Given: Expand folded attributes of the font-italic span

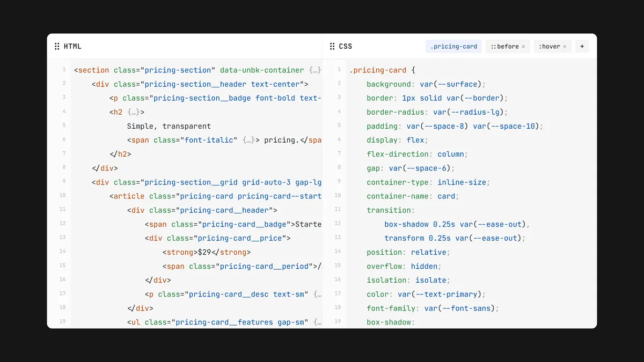Looking at the screenshot, I should coord(249,140).
